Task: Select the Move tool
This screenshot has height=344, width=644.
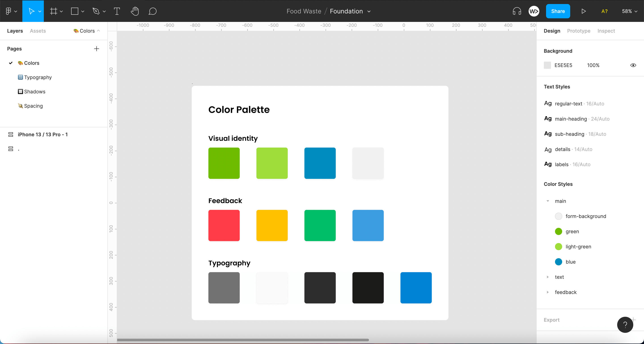Action: coord(32,11)
